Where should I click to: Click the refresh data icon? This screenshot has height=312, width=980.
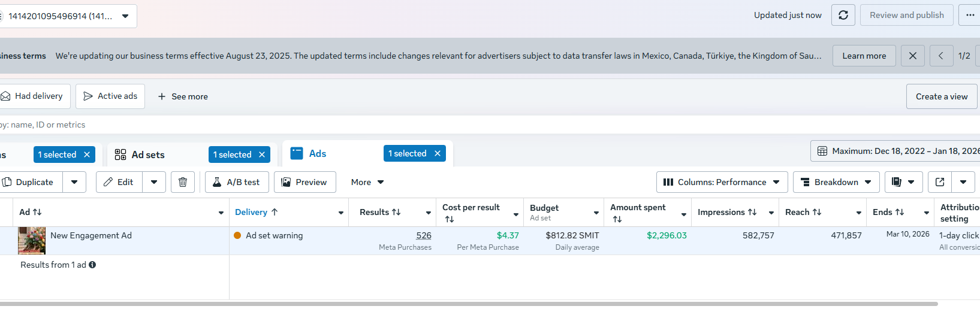(843, 15)
